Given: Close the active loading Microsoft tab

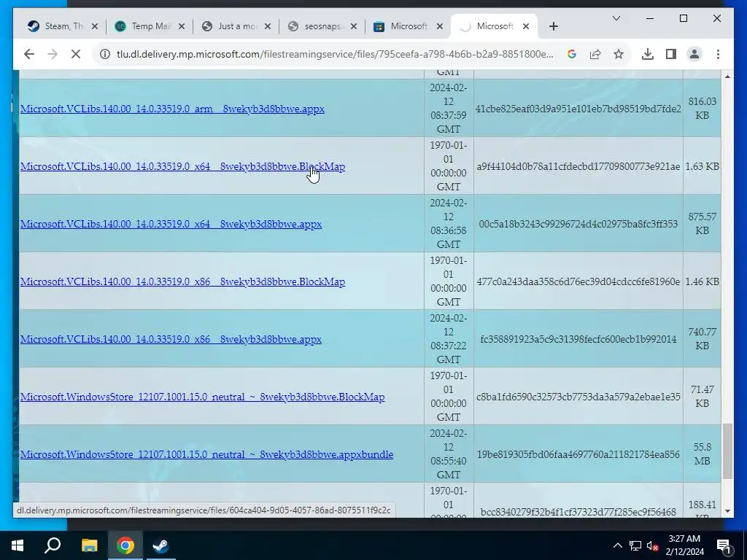Looking at the screenshot, I should click(x=526, y=27).
